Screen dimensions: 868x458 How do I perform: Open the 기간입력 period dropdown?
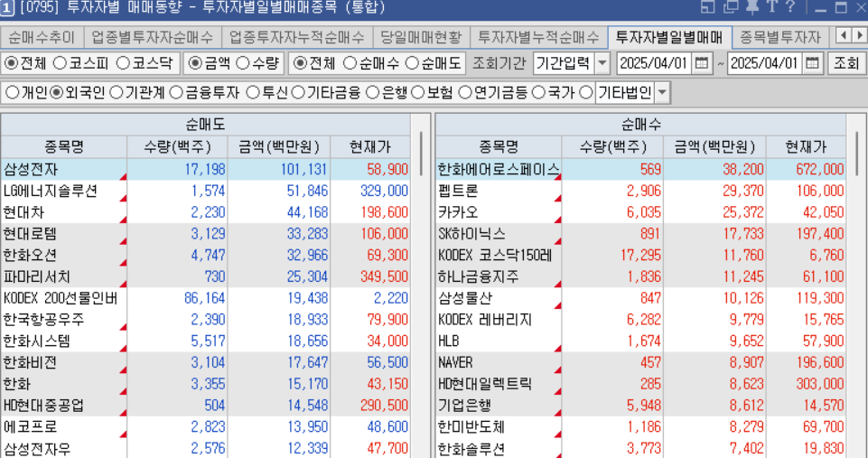tap(602, 63)
